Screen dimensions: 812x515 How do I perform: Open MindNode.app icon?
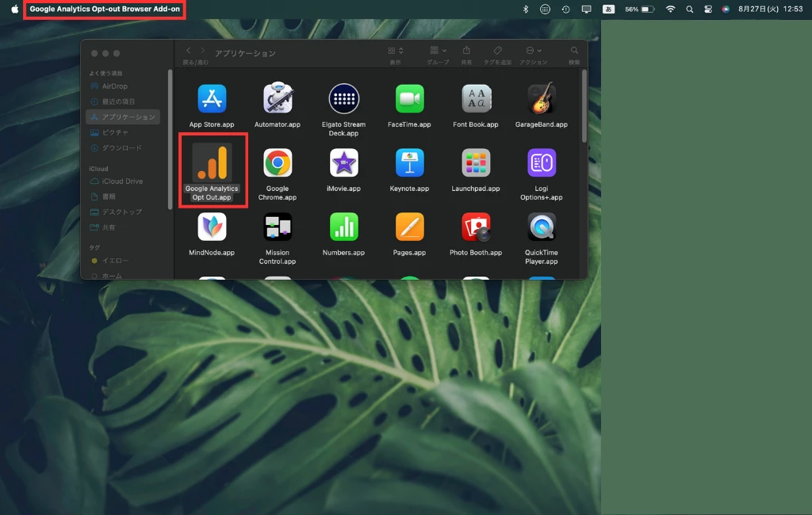[x=212, y=227]
